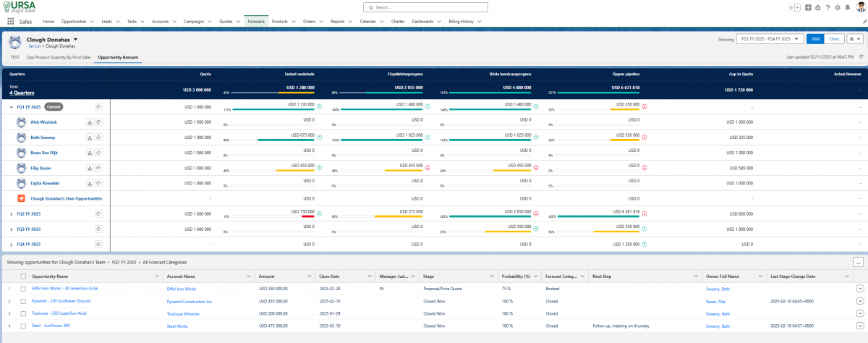
Task: Select the Opp Product Quantity By Prod Date tab
Action: pyautogui.click(x=59, y=56)
